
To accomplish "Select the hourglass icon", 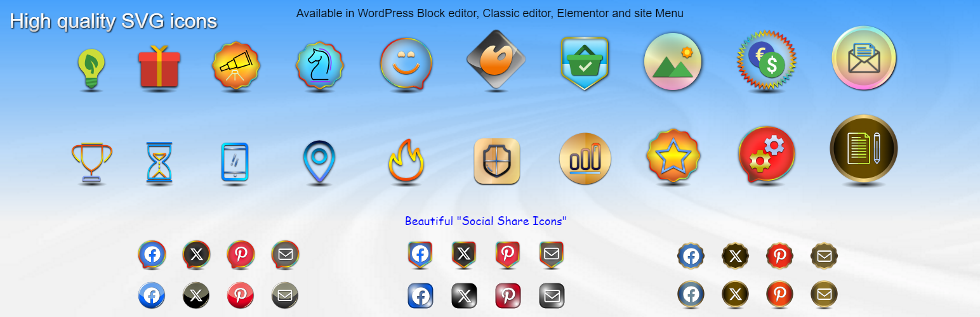I will [x=159, y=162].
